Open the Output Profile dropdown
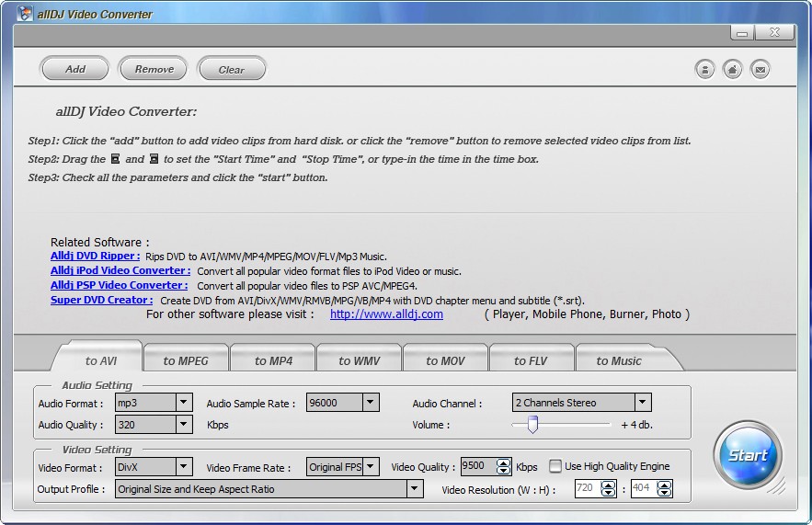 tap(415, 489)
